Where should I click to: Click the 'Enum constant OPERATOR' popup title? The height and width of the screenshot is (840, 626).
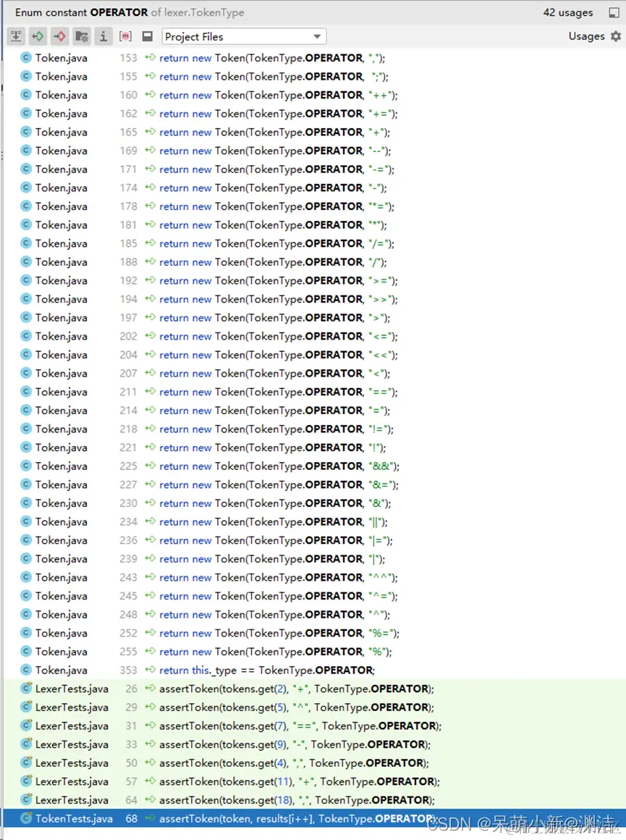point(81,12)
